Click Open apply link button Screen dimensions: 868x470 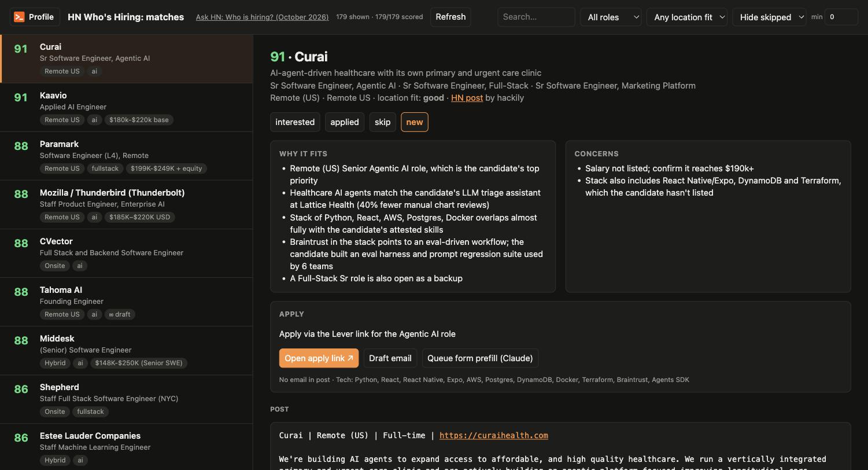pos(319,358)
